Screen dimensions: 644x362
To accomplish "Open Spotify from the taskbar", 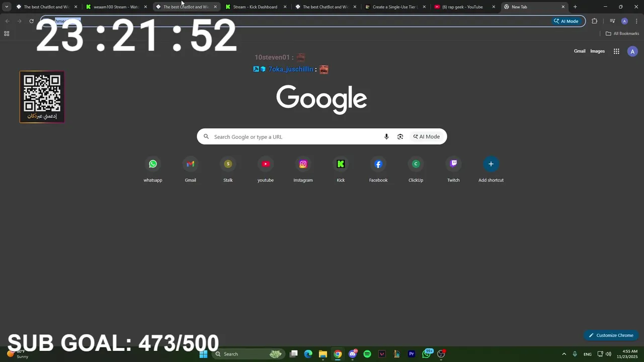I will pyautogui.click(x=367, y=354).
